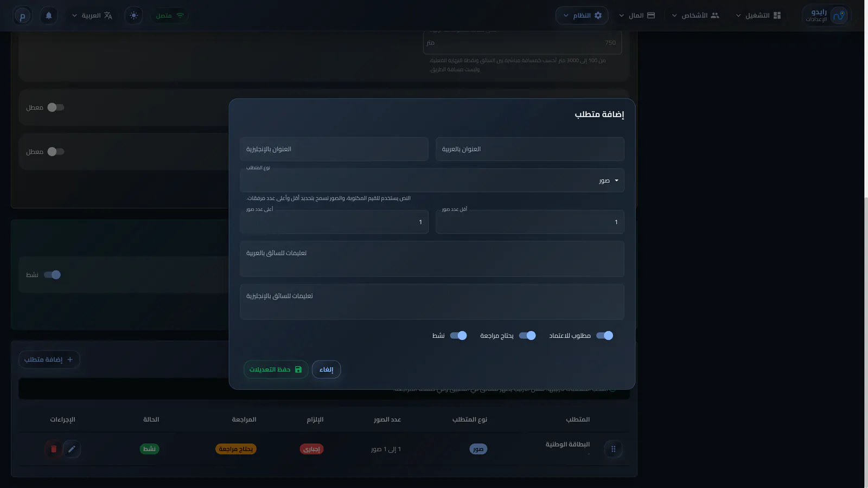Click the المتطلب column header
Screen dimensions: 868x488
click(578, 420)
